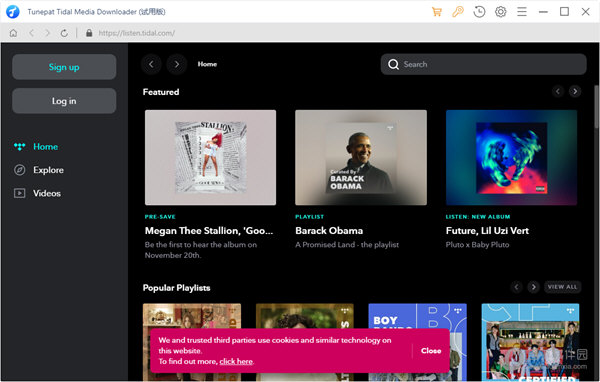Viewport: 600px width, 382px height.
Task: Click the Home breadcrumb label
Action: tap(207, 64)
